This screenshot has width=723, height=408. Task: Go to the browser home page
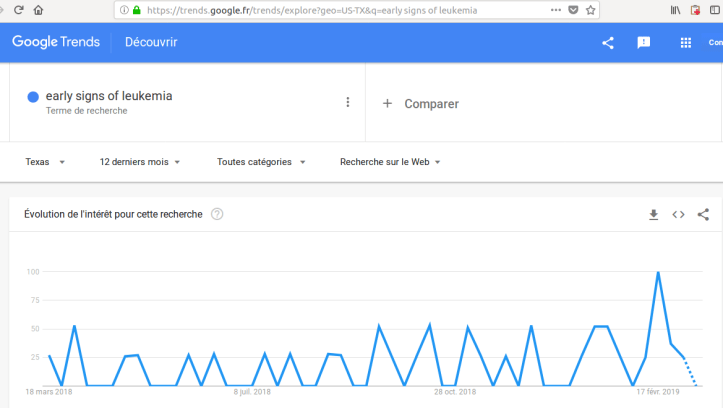pyautogui.click(x=38, y=10)
